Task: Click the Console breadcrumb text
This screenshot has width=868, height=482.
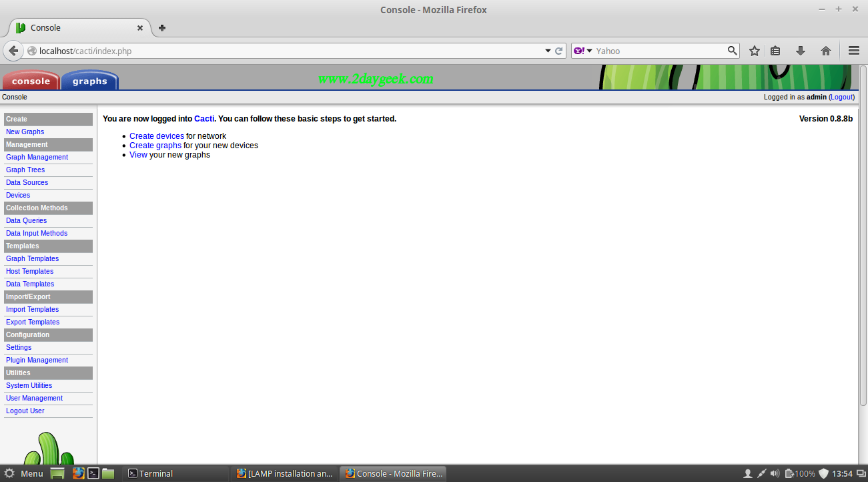Action: tap(15, 97)
